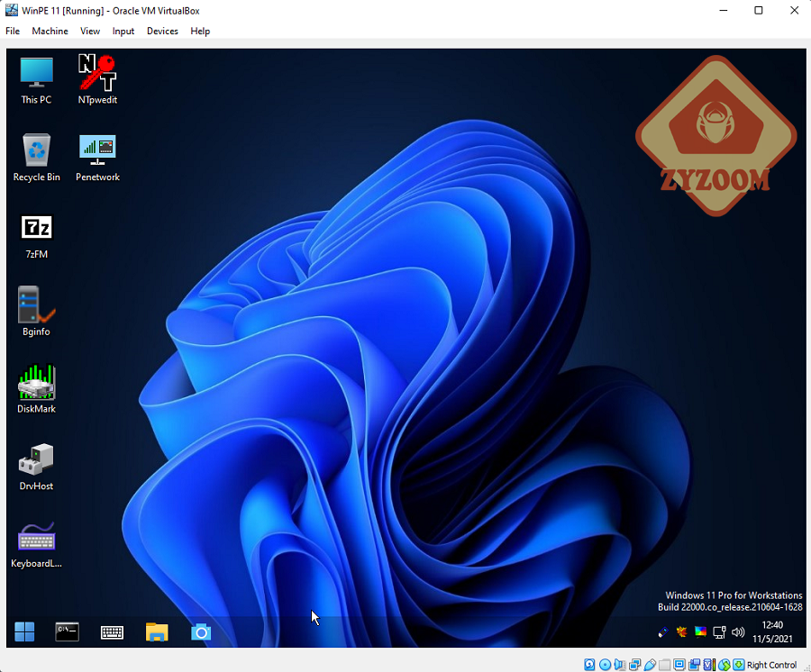Click the hard disk activity status icon

click(x=589, y=665)
